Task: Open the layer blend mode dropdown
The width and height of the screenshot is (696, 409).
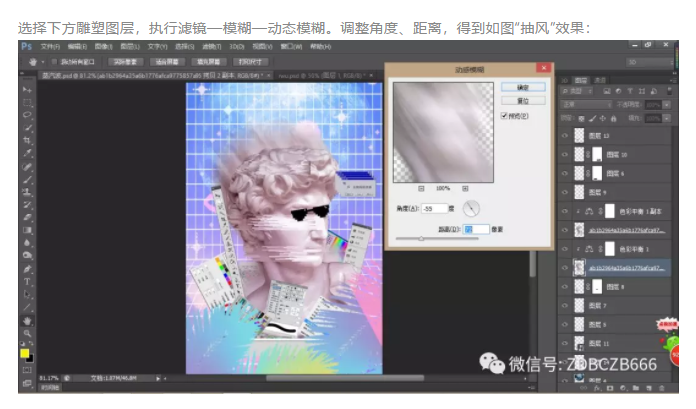Action: point(587,104)
